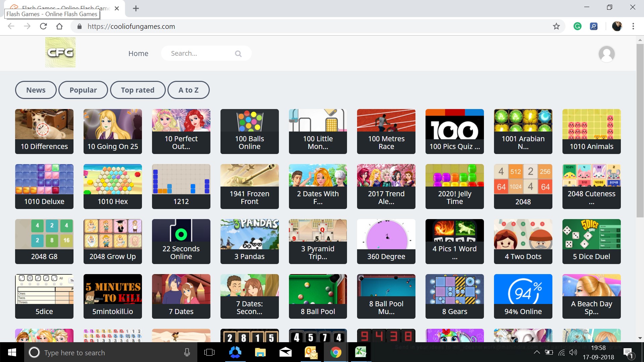
Task: Click the CFG site logo
Action: [60, 52]
